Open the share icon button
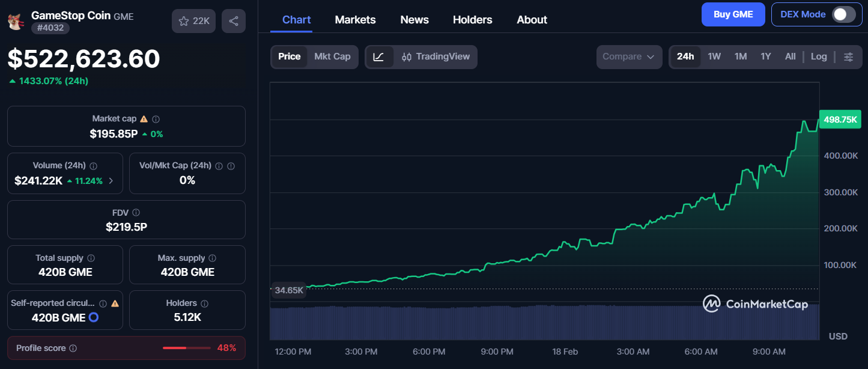This screenshot has width=868, height=369. pyautogui.click(x=234, y=21)
